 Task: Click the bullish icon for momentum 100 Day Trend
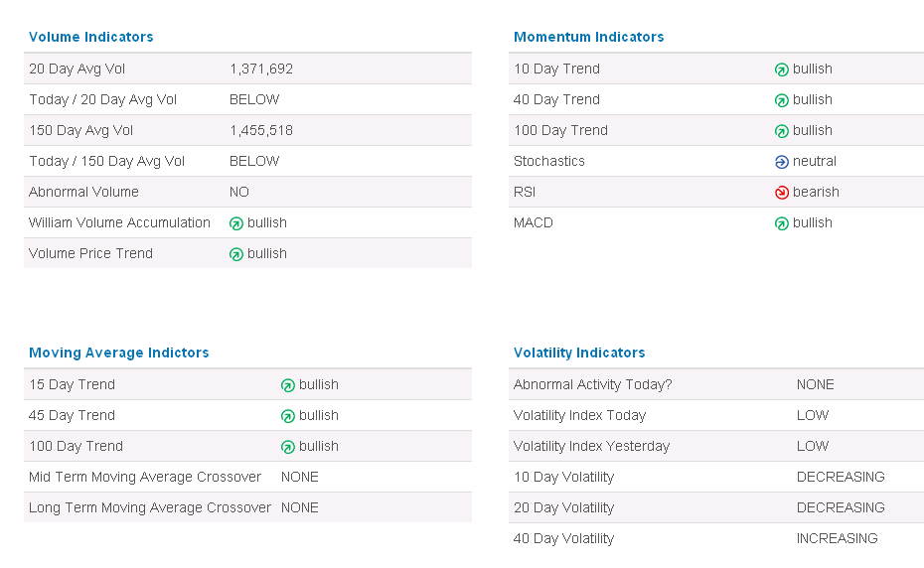(781, 131)
